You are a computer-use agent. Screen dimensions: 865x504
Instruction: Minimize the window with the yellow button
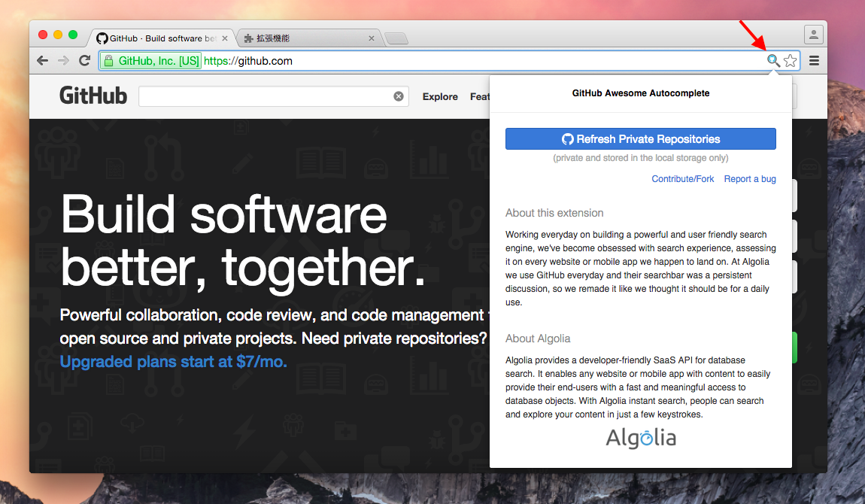click(x=58, y=35)
